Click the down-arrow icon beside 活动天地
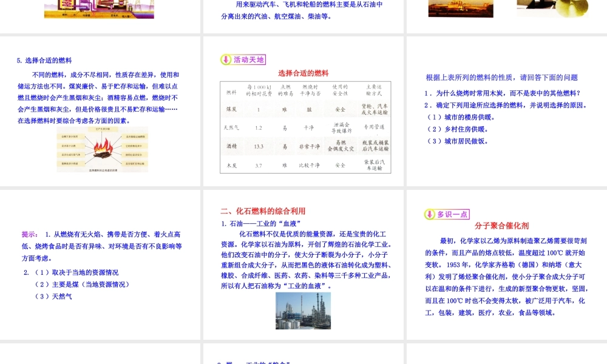This screenshot has height=364, width=607. tap(226, 59)
